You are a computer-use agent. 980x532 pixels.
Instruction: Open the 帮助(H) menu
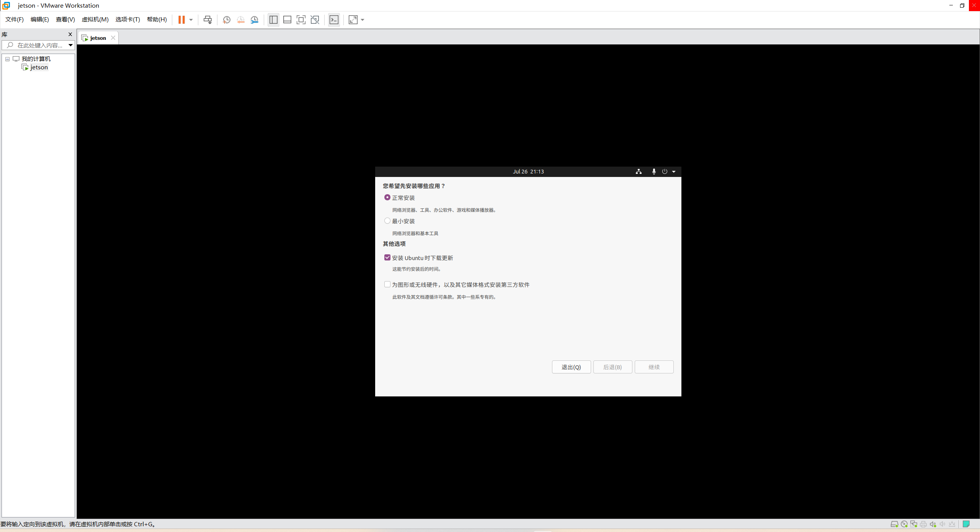click(157, 20)
